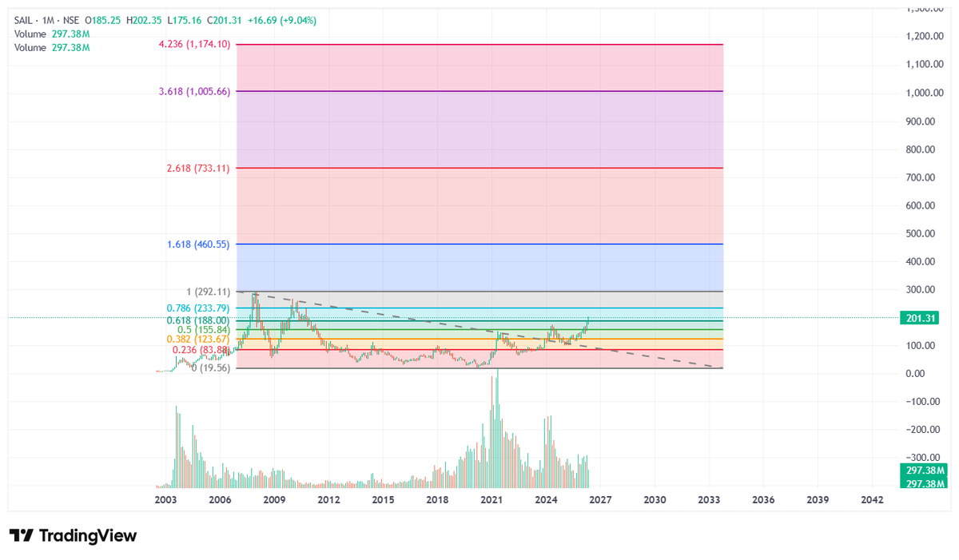Click the 2033 time axis label
The height and width of the screenshot is (560, 959).
tap(709, 499)
